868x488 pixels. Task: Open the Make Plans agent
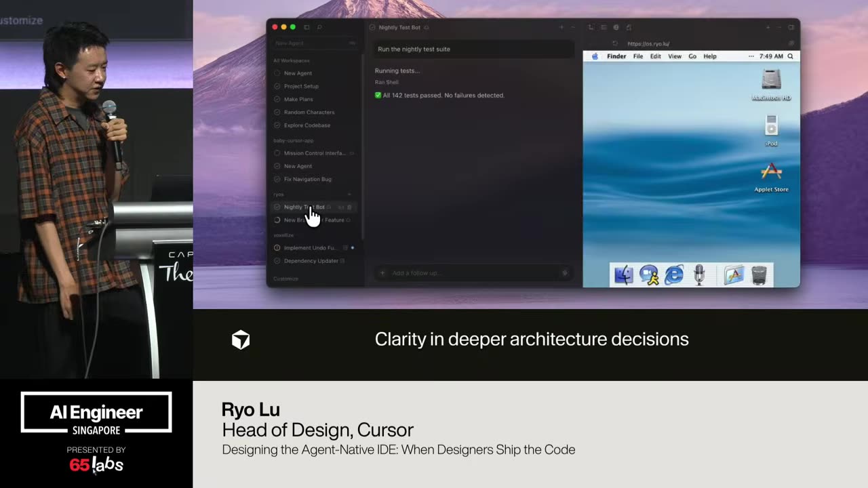(x=315, y=99)
